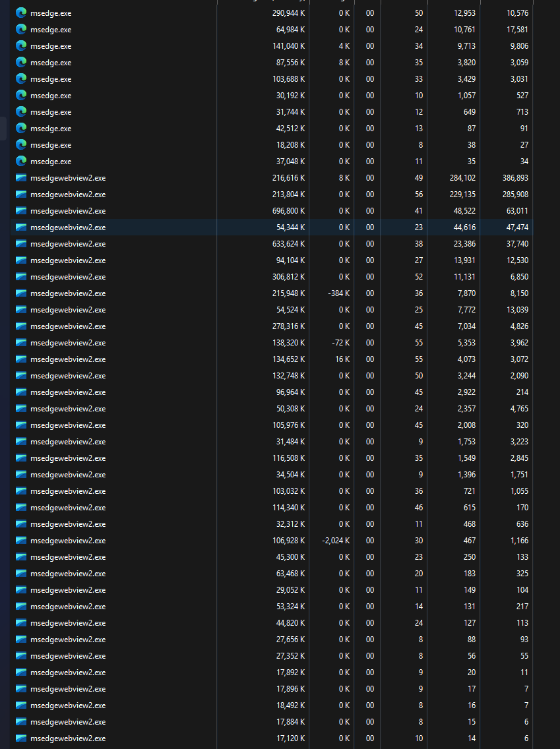Select msedgewebview2.exe name with 54,524 K memory
560x749 pixels.
68,309
